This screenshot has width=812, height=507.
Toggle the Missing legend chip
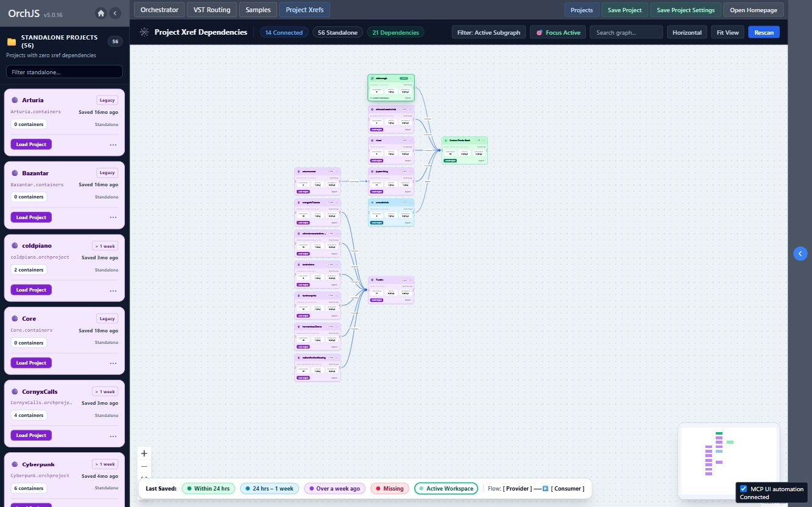[389, 488]
